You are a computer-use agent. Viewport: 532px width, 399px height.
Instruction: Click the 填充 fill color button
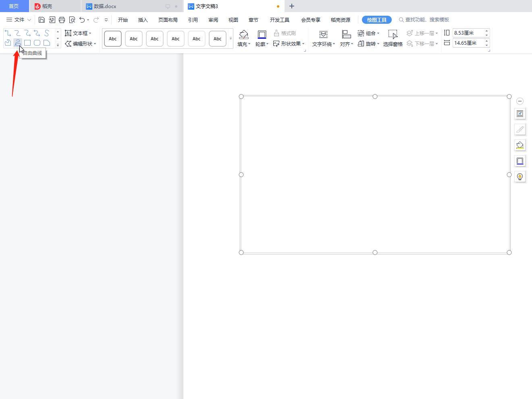click(243, 35)
